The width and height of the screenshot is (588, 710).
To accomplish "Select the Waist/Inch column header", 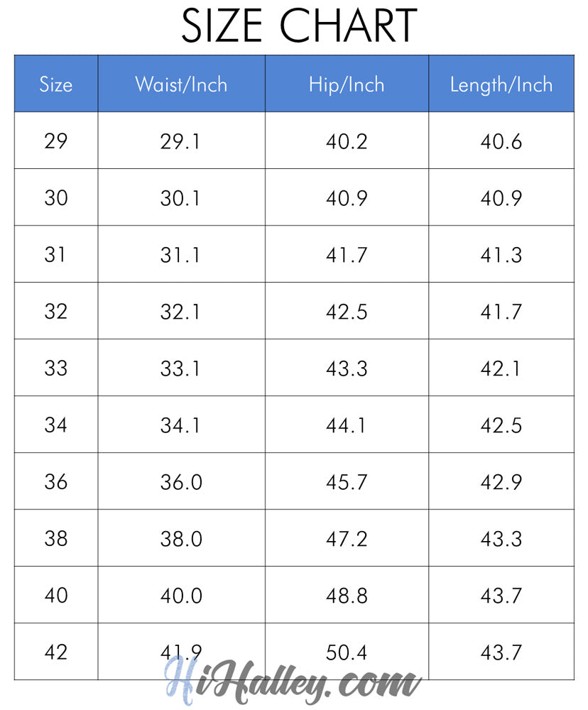I will pyautogui.click(x=181, y=84).
